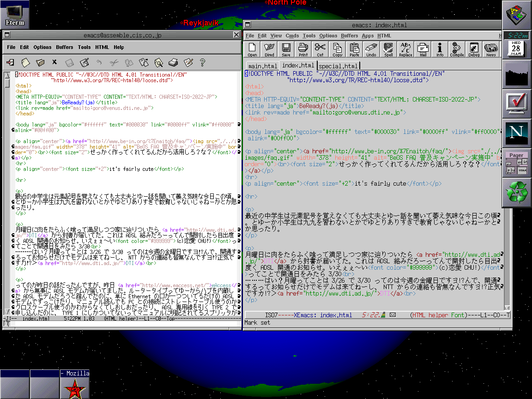Image resolution: width=532 pixels, height=399 pixels.
Task: Launch the Debug tool from the toolbar
Action: pyautogui.click(x=474, y=49)
